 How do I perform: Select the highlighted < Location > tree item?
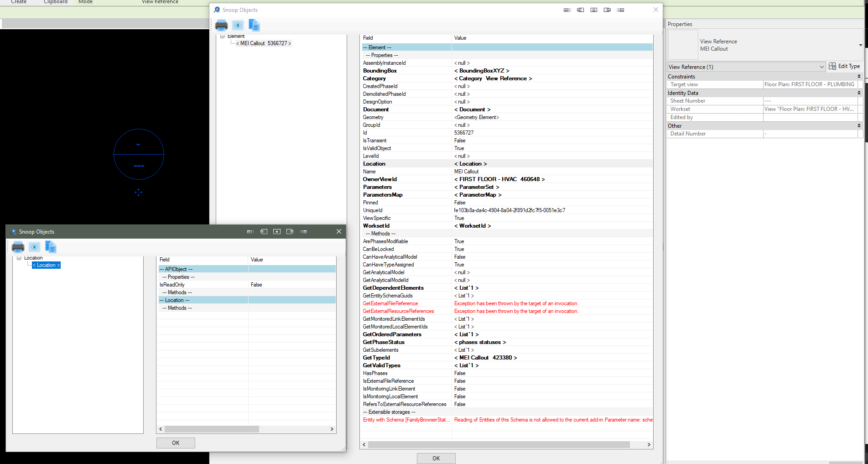point(46,265)
